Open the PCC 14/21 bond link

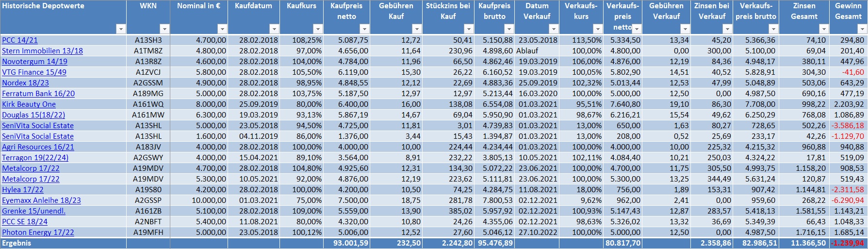click(x=20, y=40)
